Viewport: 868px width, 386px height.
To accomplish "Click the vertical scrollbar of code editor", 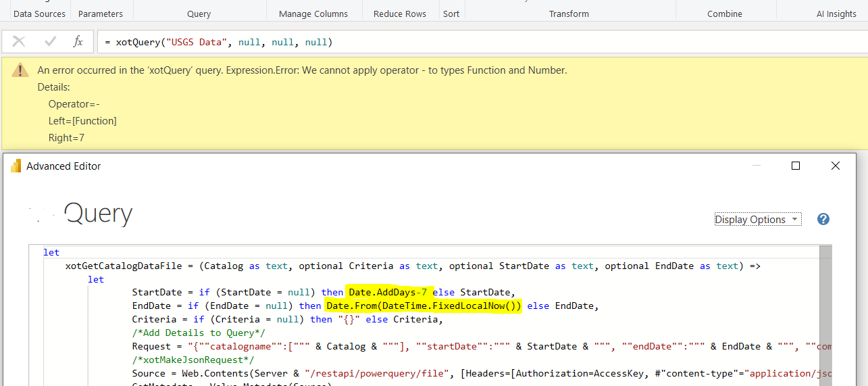I will (x=825, y=315).
